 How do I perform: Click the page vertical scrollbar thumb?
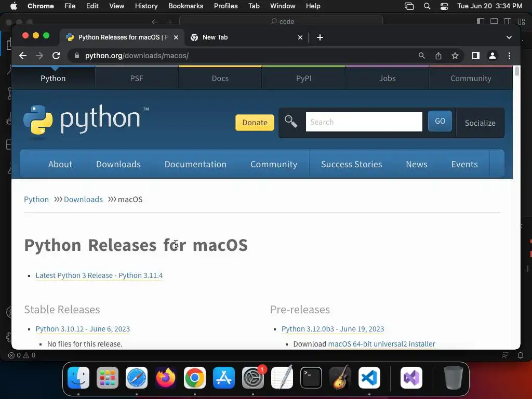click(x=517, y=71)
